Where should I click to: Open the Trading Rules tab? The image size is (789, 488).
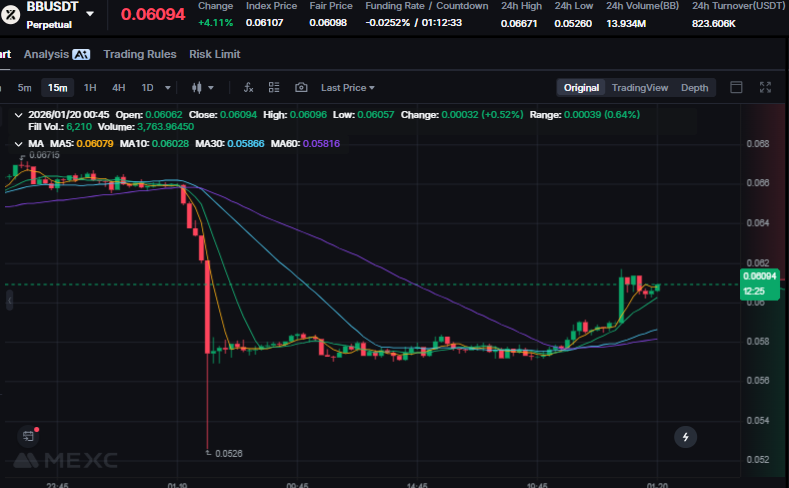tap(140, 54)
